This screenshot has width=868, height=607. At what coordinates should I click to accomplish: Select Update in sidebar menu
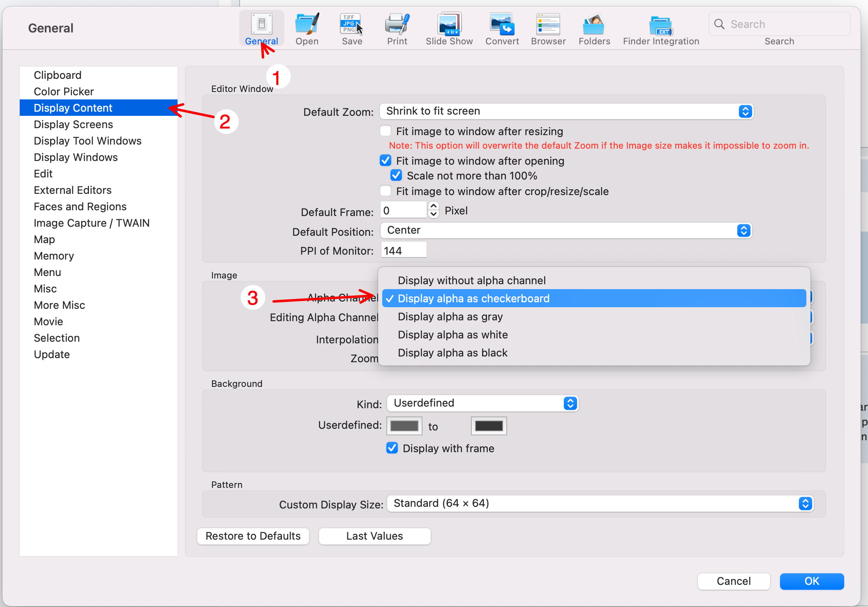tap(52, 354)
